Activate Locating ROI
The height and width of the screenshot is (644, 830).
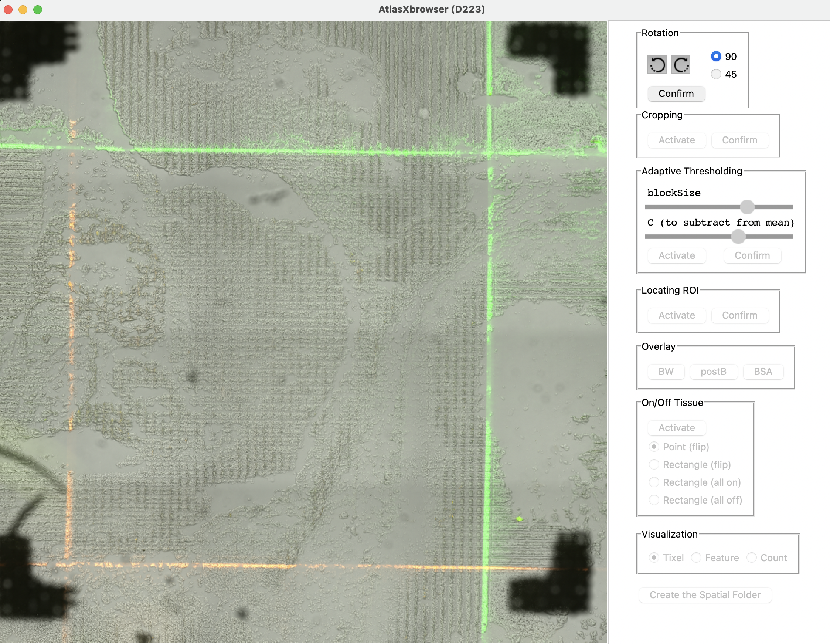[x=677, y=315]
